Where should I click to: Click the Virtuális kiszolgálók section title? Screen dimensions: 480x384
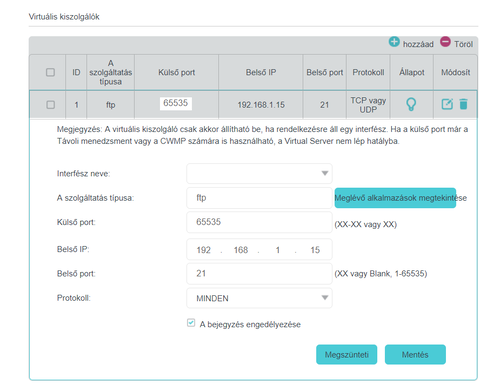tap(64, 17)
